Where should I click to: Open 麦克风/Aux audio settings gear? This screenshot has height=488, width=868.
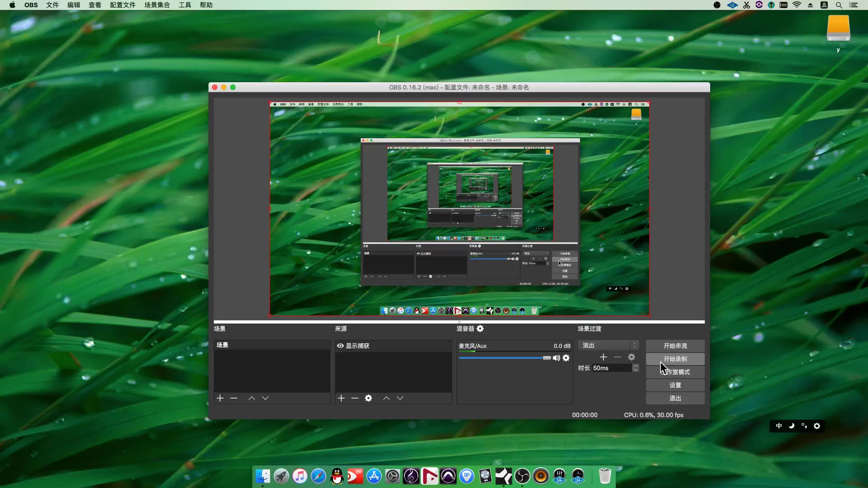point(566,358)
